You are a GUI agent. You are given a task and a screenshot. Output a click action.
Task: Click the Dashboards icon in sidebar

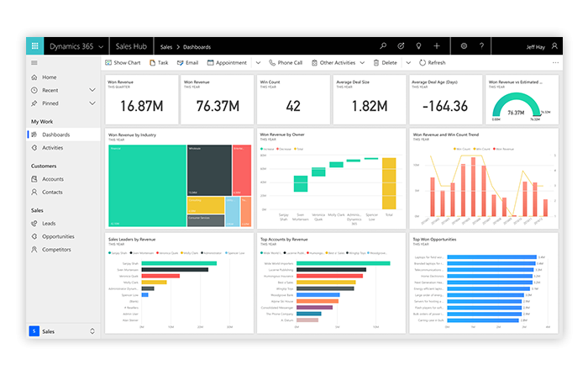point(34,135)
